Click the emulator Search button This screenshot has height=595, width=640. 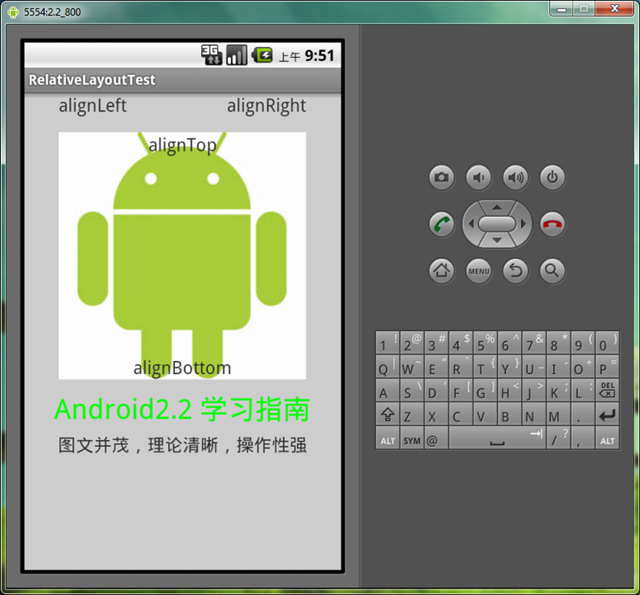click(x=553, y=271)
